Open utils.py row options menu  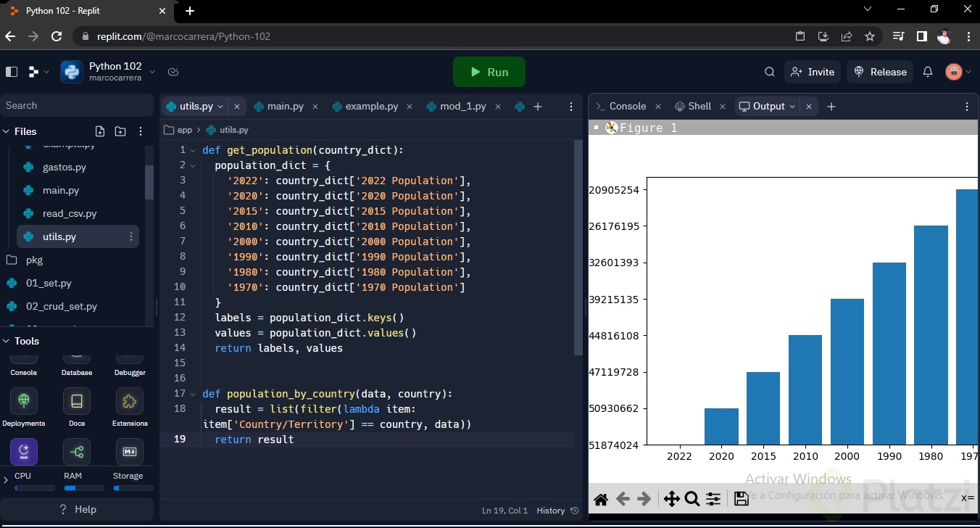click(131, 236)
